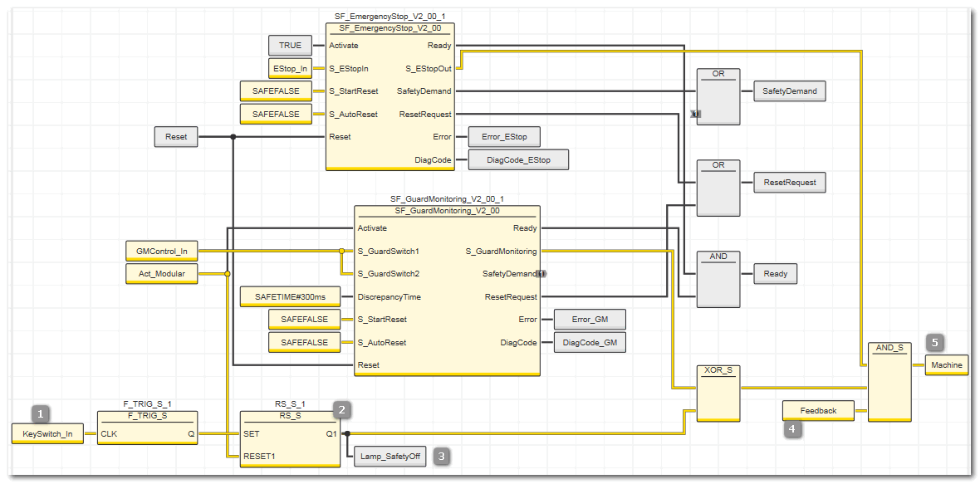
Task: Click callout marker 4 below Feedback variable
Action: pos(793,429)
